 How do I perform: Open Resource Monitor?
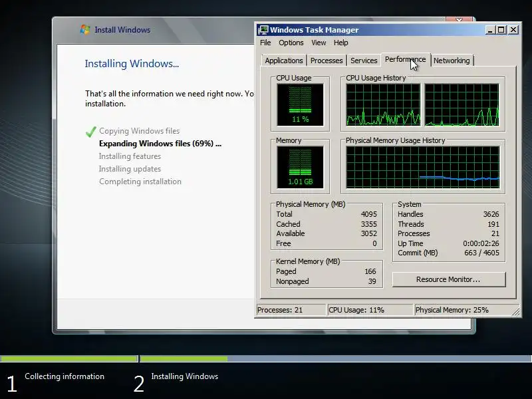448,279
